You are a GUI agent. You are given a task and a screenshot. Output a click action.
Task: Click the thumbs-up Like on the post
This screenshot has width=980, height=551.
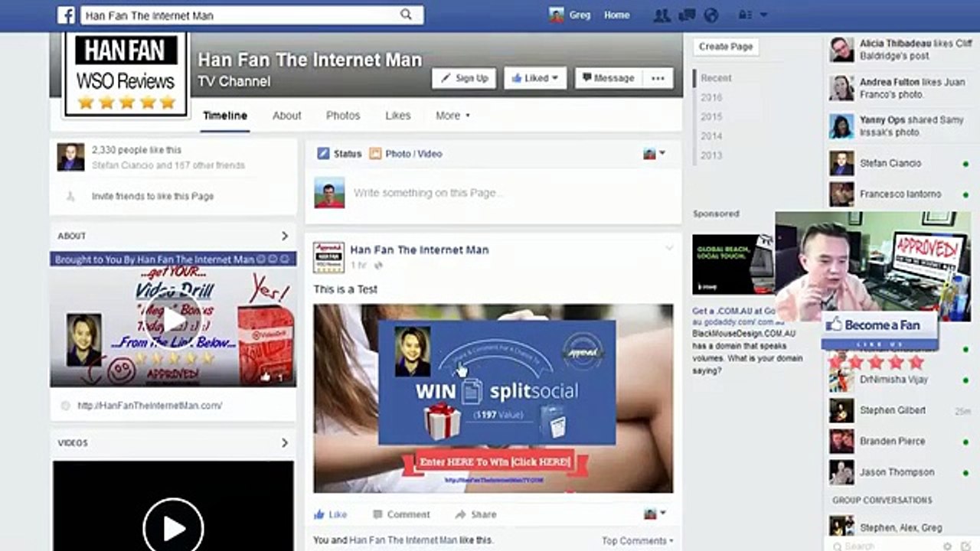point(330,514)
